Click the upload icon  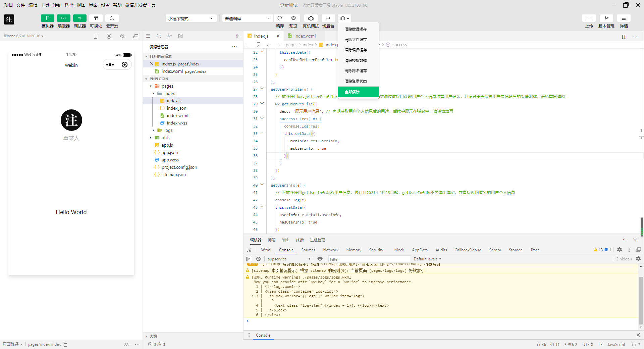tap(589, 18)
